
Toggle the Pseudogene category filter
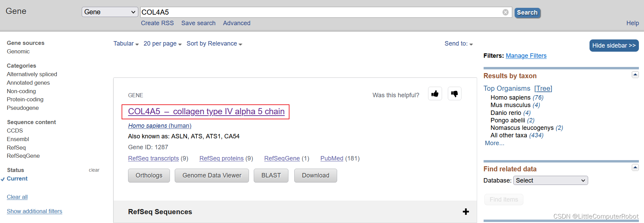click(x=23, y=108)
